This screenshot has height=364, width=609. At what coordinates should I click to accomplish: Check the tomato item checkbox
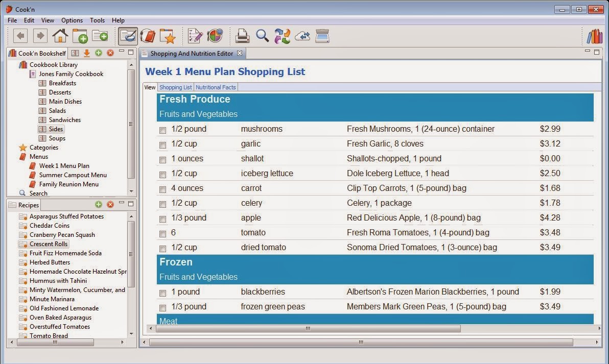pos(163,234)
